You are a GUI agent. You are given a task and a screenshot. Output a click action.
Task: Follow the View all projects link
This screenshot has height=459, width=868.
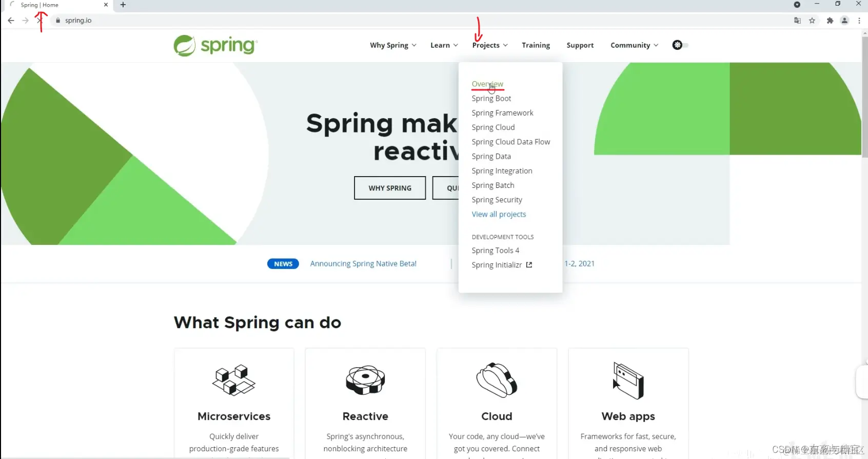coord(499,214)
